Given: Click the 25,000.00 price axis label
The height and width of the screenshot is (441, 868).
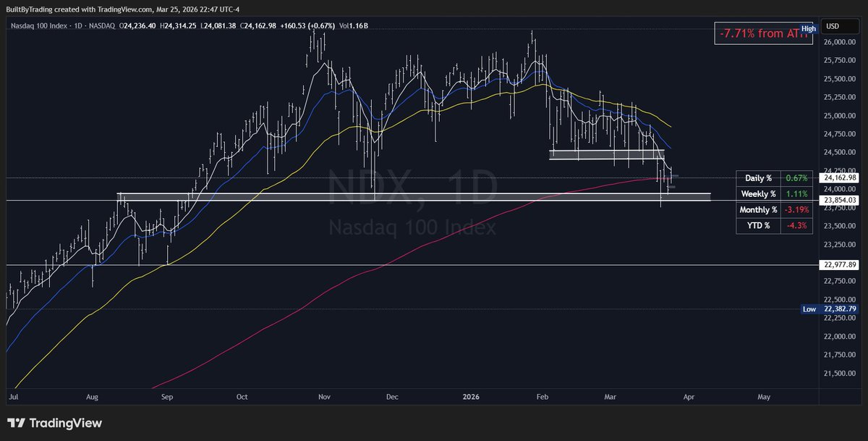Looking at the screenshot, I should click(x=840, y=116).
